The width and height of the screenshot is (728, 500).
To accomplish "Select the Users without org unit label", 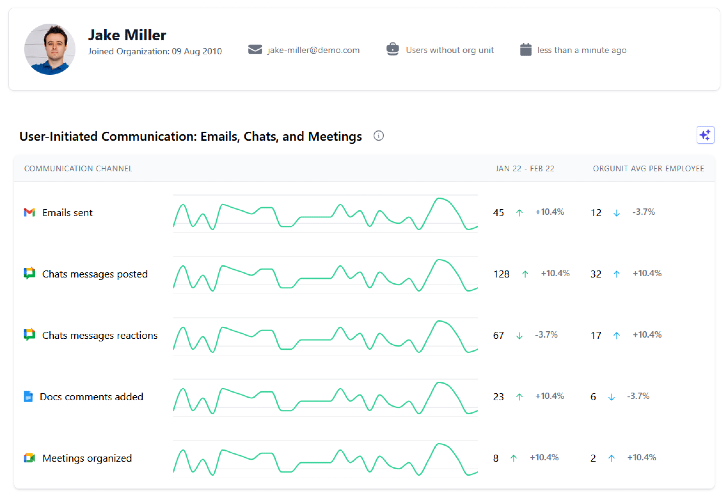I will pyautogui.click(x=450, y=50).
